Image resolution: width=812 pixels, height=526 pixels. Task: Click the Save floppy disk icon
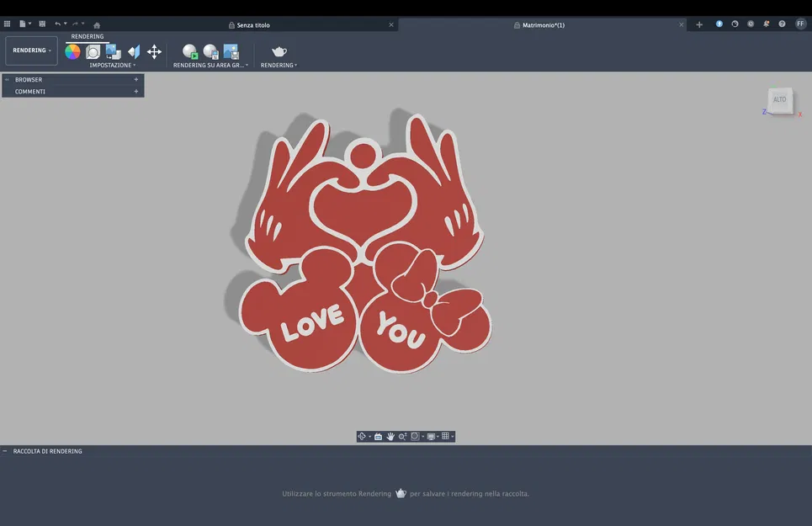tap(42, 24)
